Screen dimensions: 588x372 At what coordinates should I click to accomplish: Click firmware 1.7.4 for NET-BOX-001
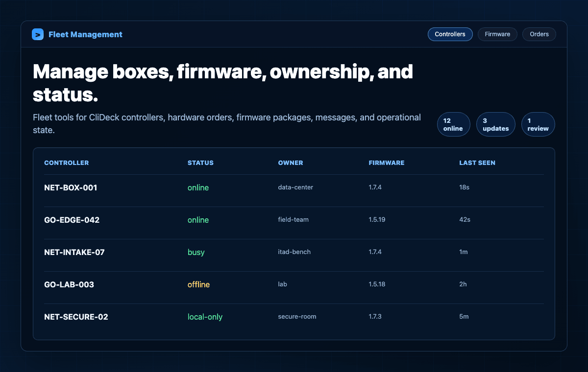(x=375, y=187)
